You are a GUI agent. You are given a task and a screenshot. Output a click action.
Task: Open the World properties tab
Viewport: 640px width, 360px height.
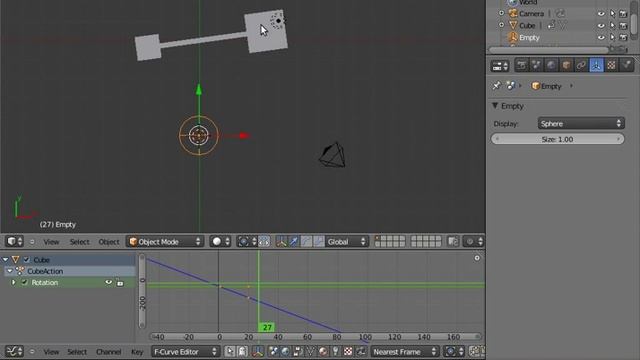(551, 65)
